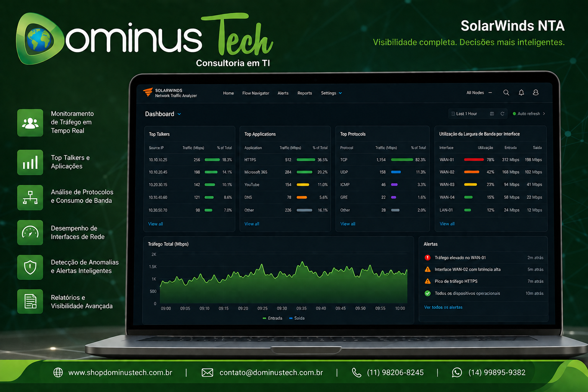Image resolution: width=588 pixels, height=392 pixels.
Task: Click WhatsApp number (14) 99895-9382
Action: pos(497,372)
